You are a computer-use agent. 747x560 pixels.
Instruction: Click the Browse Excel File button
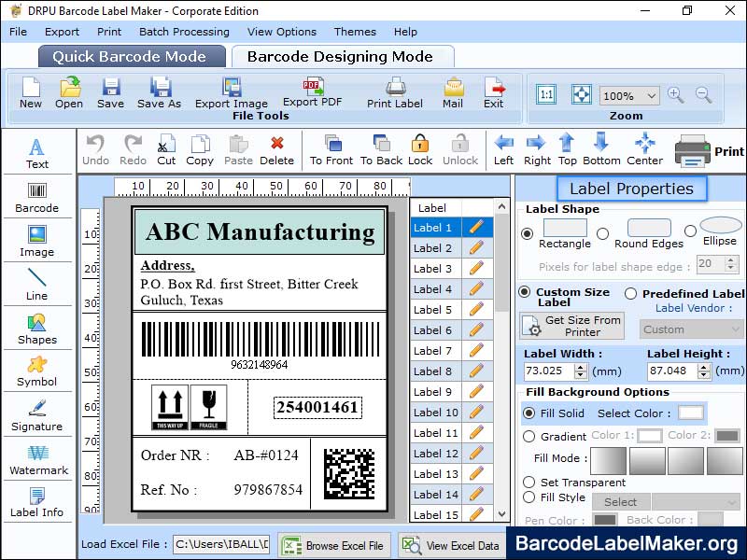(x=333, y=545)
